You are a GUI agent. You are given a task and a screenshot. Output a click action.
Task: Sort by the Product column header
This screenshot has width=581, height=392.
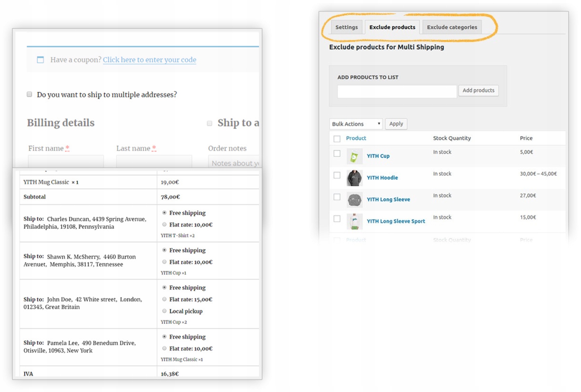tap(356, 138)
